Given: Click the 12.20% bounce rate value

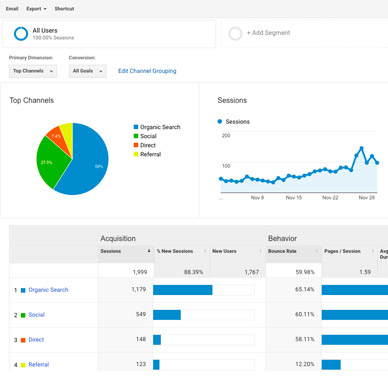Looking at the screenshot, I should coord(305,364).
